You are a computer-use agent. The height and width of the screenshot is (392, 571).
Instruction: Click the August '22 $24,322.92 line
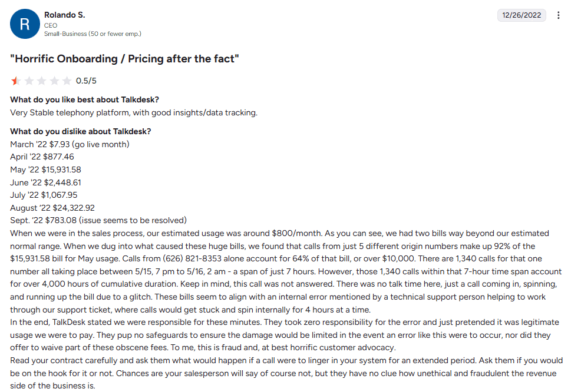(x=52, y=208)
